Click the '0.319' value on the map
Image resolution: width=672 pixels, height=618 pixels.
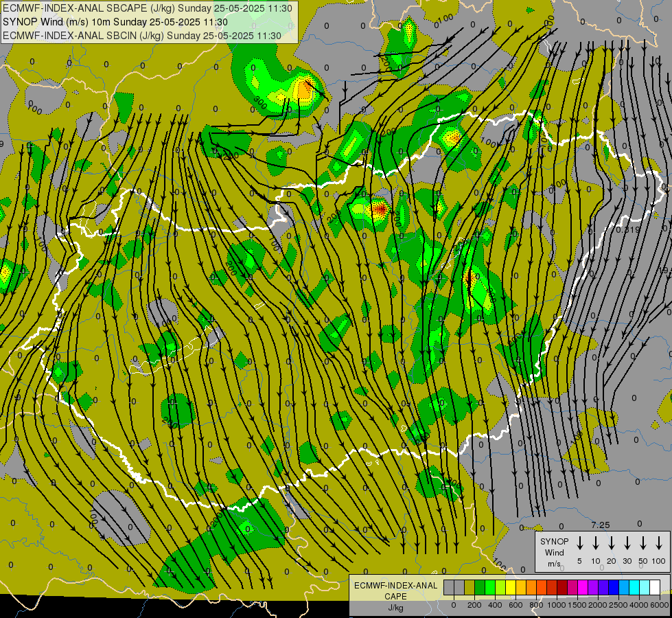coord(628,230)
